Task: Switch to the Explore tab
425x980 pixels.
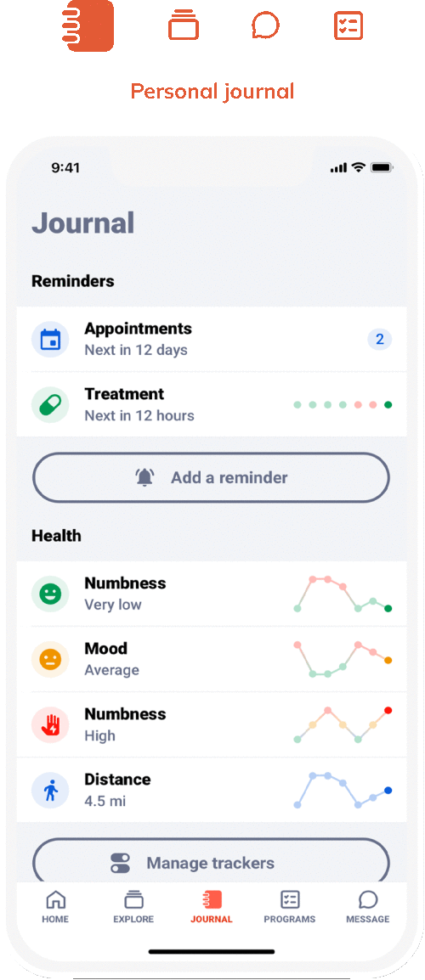Action: coord(133,907)
